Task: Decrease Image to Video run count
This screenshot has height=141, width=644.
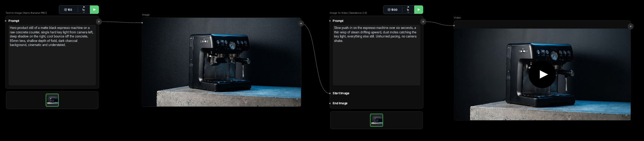Action: click(408, 12)
